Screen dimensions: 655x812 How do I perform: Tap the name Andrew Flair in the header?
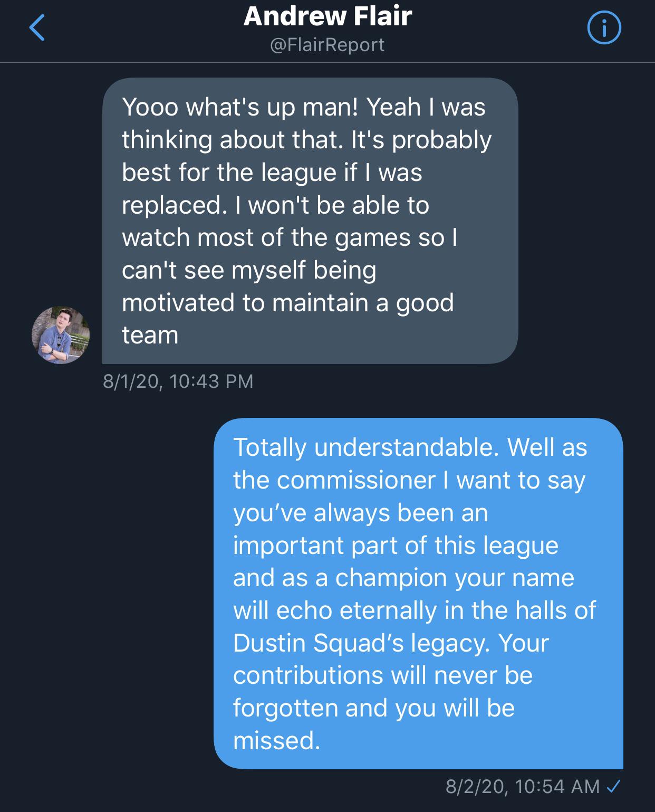(x=327, y=17)
